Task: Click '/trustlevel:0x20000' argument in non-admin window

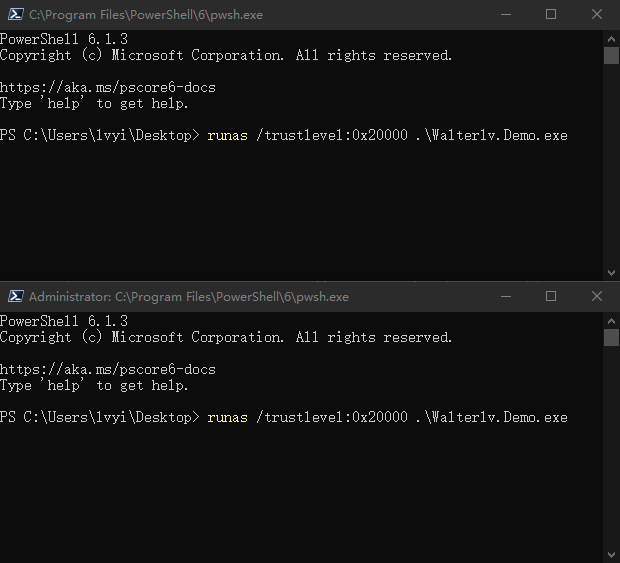Action: [332, 135]
